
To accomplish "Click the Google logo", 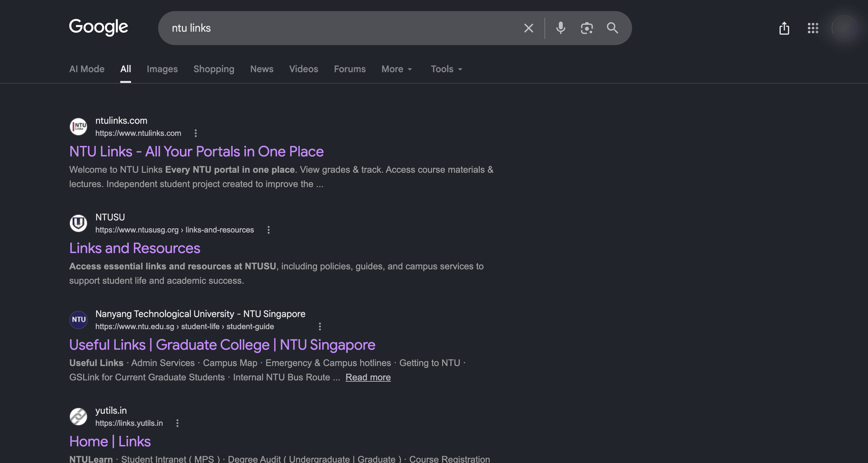I will coord(98,27).
